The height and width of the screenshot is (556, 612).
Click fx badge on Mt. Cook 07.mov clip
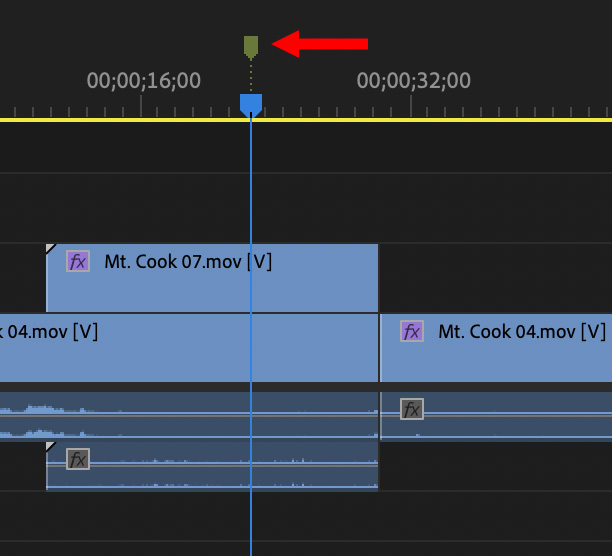tap(78, 262)
